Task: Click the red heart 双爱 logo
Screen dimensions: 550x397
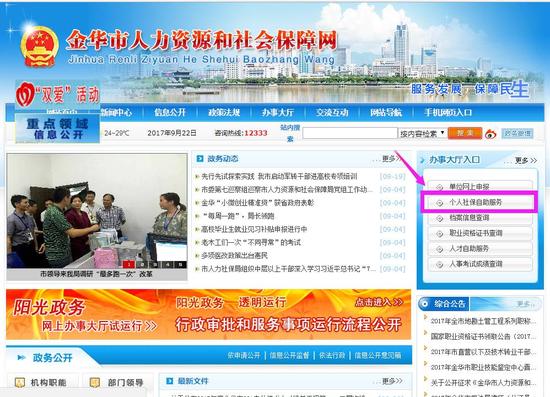Action: click(25, 94)
